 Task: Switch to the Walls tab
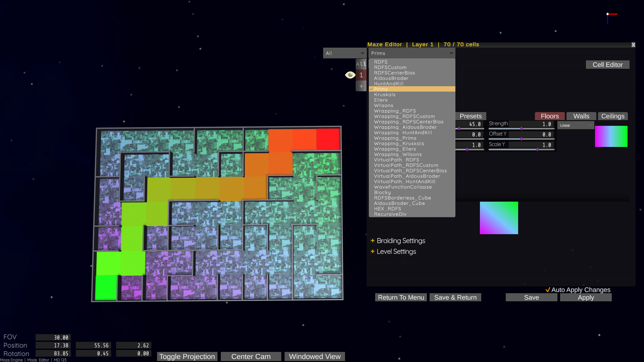[581, 116]
